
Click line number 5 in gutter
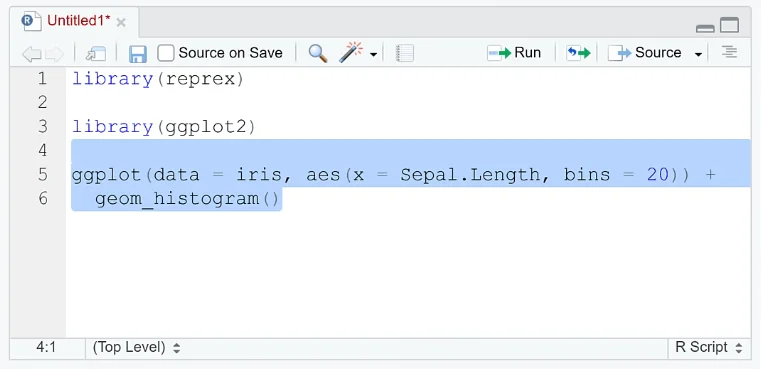(43, 174)
